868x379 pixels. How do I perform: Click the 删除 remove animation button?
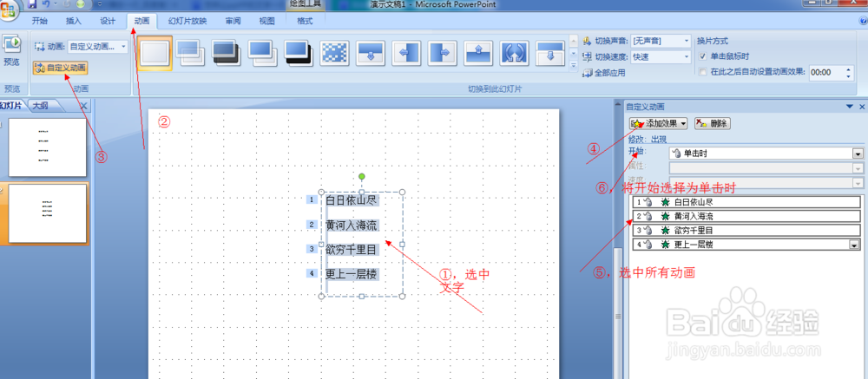point(713,123)
